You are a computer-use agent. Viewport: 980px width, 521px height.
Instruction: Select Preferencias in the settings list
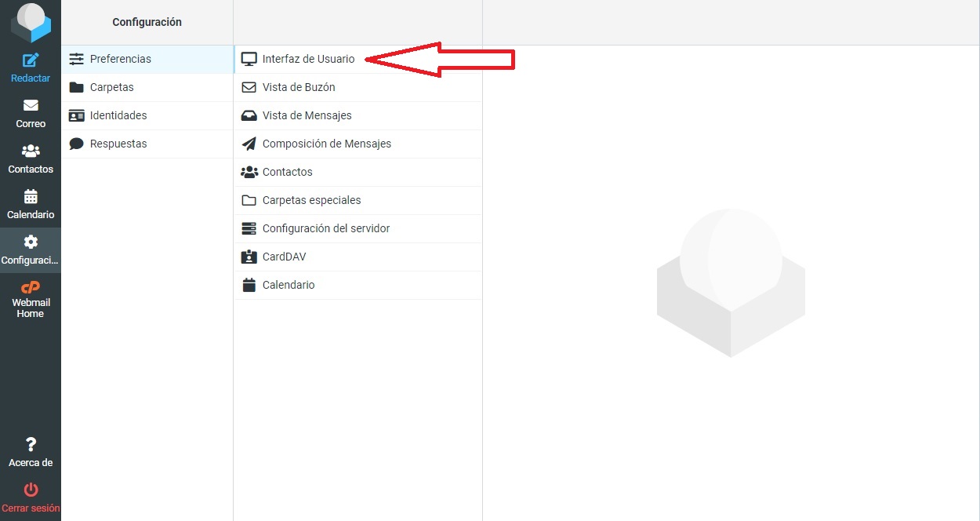point(120,59)
